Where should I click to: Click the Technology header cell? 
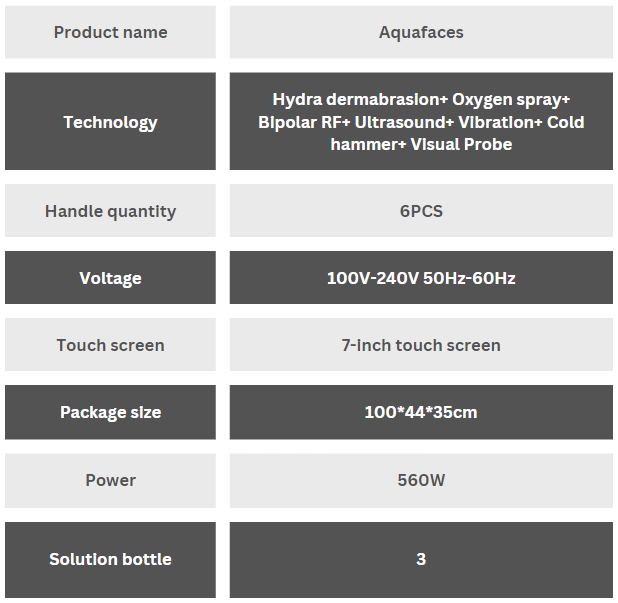110,122
